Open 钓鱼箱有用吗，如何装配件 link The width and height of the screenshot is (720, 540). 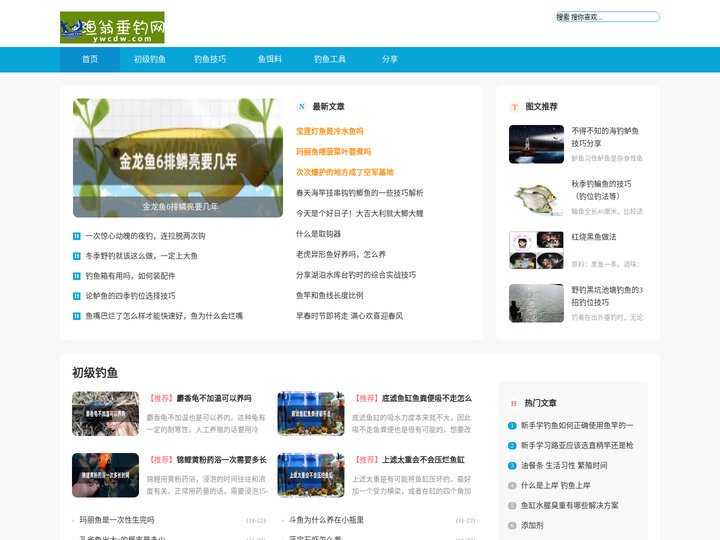pos(130,276)
